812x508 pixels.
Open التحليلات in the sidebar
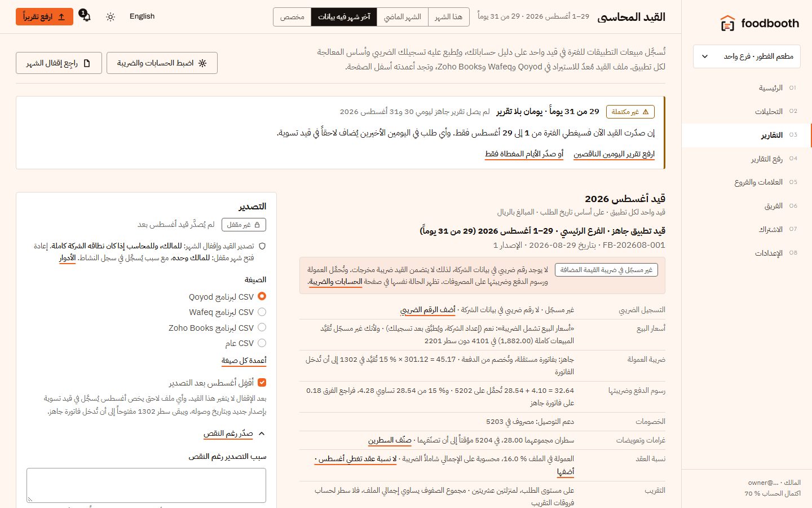tap(747, 111)
